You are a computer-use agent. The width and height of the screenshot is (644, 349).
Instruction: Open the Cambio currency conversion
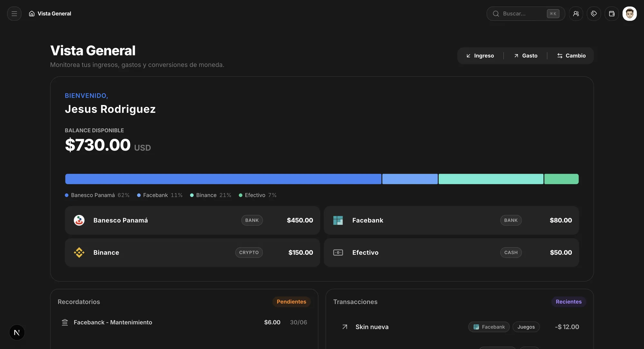point(571,56)
